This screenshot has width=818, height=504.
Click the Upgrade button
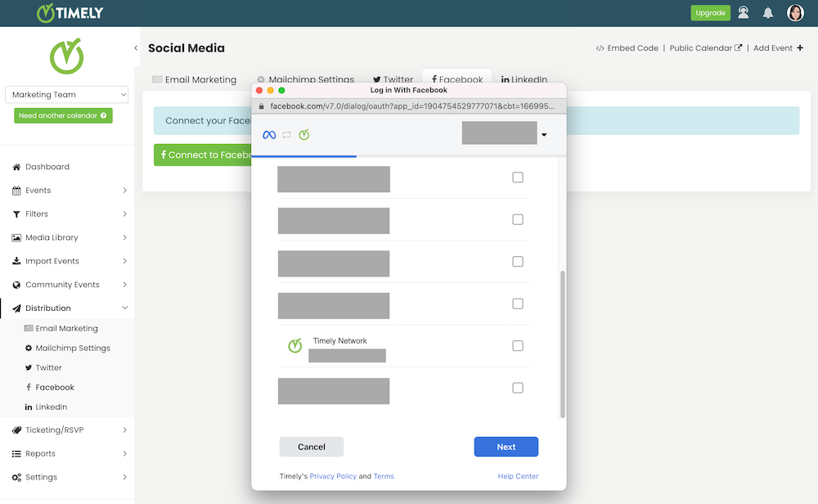tap(710, 13)
